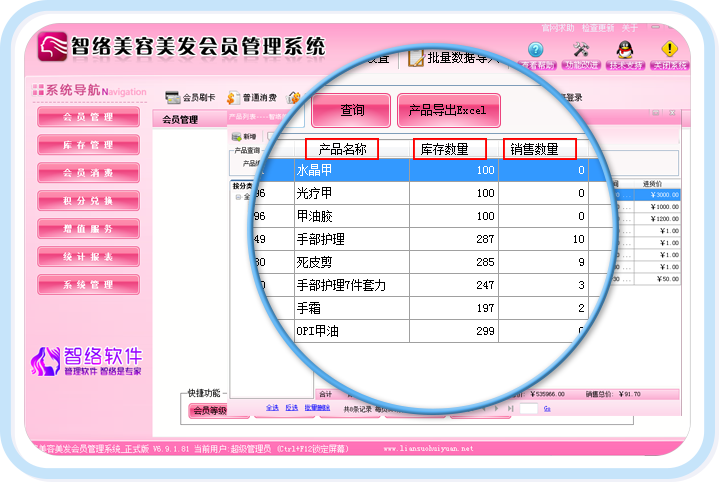
Task: Open 会员管理 in the navigation sidebar
Action: (x=88, y=117)
